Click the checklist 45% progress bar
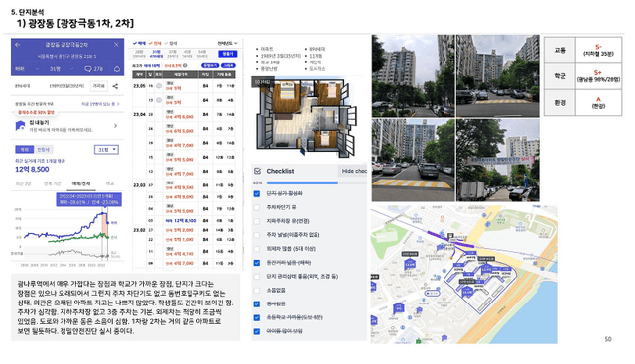 pyautogui.click(x=316, y=183)
